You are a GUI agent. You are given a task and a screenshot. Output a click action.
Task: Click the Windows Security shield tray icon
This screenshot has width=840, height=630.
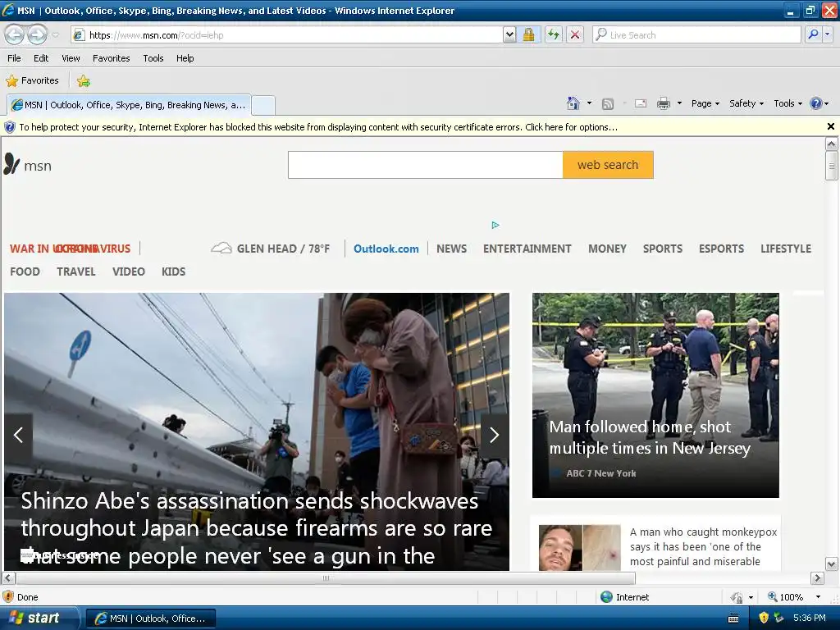point(764,618)
